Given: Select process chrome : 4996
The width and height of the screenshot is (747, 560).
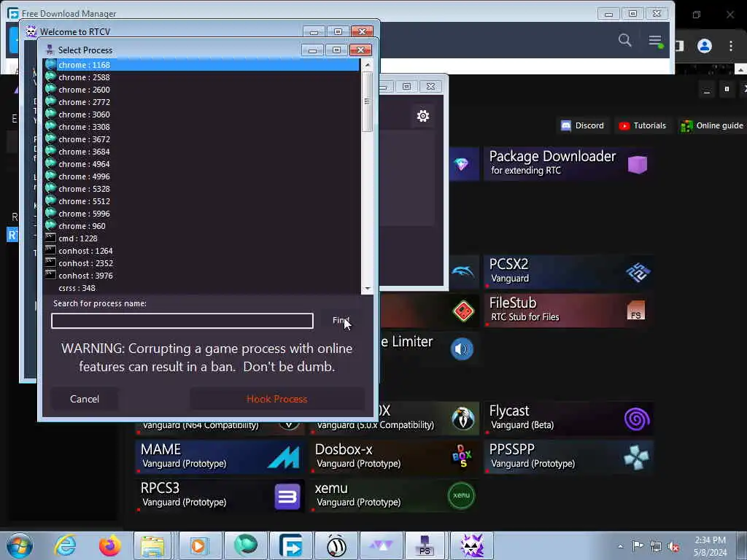Looking at the screenshot, I should pyautogui.click(x=201, y=176).
